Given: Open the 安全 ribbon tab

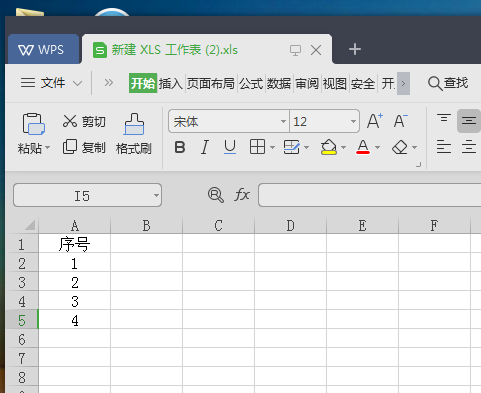Looking at the screenshot, I should [363, 83].
